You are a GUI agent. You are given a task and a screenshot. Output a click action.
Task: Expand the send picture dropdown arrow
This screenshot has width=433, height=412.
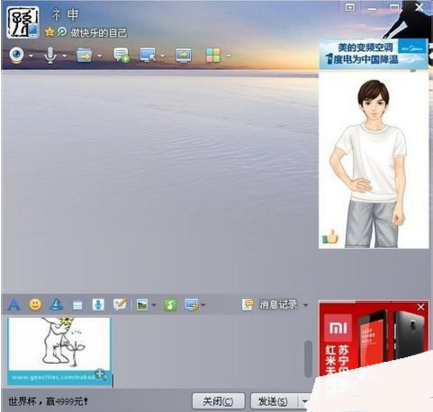[x=154, y=305]
